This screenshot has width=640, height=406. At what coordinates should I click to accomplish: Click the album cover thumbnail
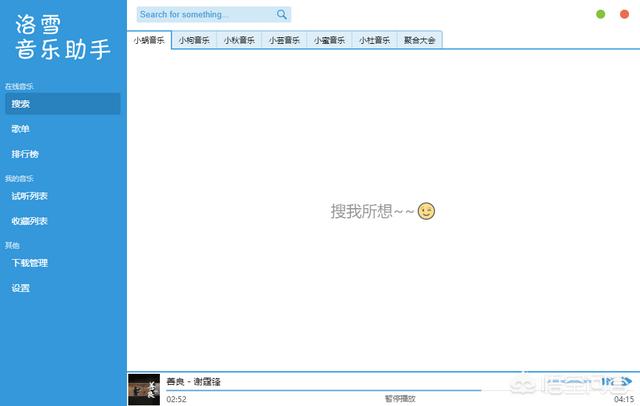pyautogui.click(x=143, y=388)
